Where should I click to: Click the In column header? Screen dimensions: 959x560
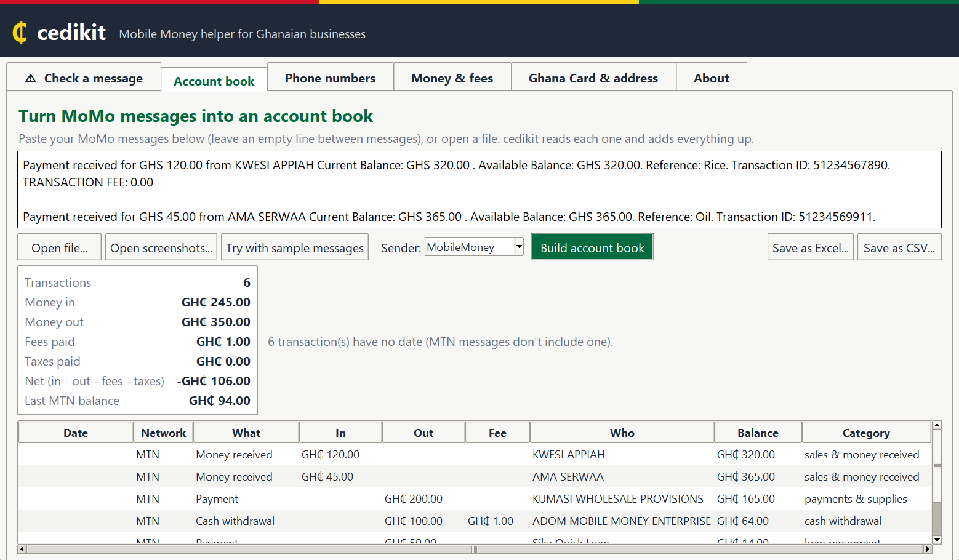tap(340, 433)
